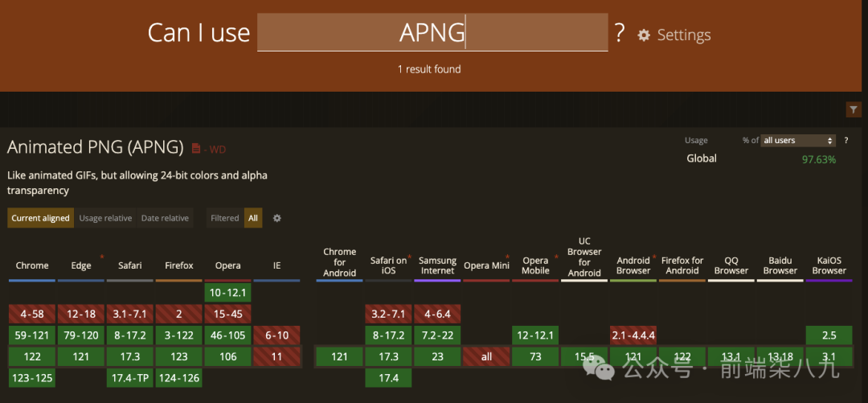Click Android Browser cell 2.1-4.4.4
Viewport: 868px width, 403px height.
[633, 335]
